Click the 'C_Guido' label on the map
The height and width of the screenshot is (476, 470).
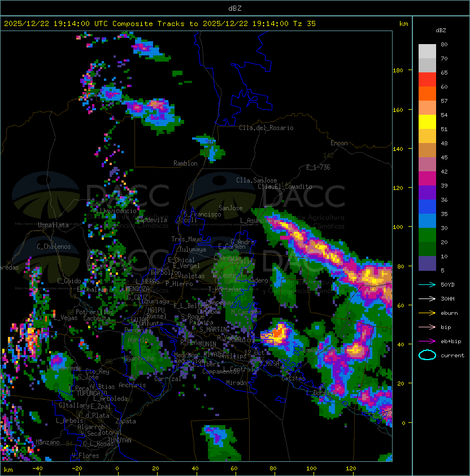(69, 281)
